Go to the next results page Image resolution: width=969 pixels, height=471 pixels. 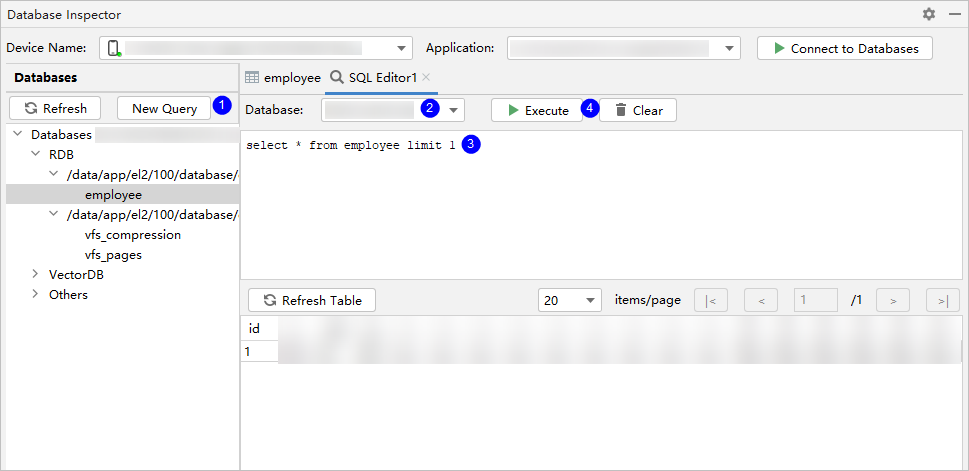(x=892, y=300)
